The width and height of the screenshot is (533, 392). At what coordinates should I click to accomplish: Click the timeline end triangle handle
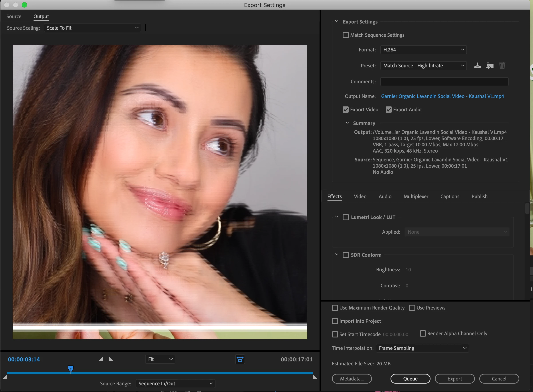(315, 376)
